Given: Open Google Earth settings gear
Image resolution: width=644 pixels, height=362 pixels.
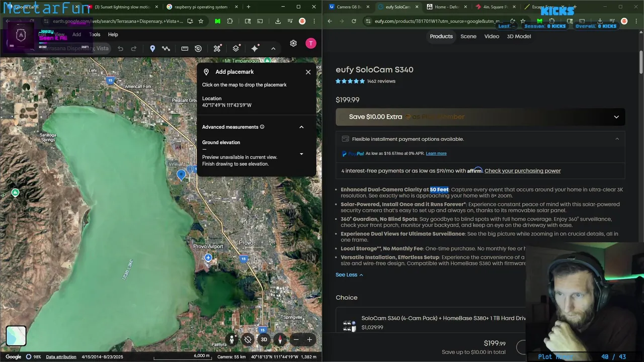Looking at the screenshot, I should 293,43.
